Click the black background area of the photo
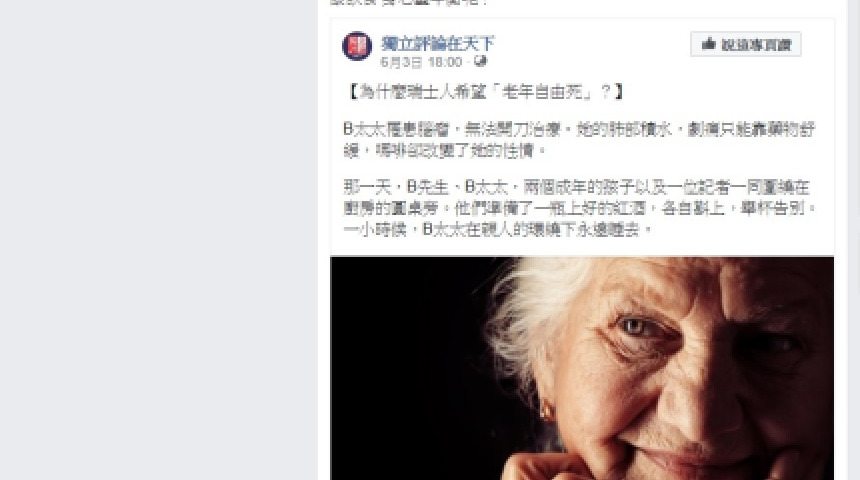Screen dimensions: 860x480 (x=406, y=368)
